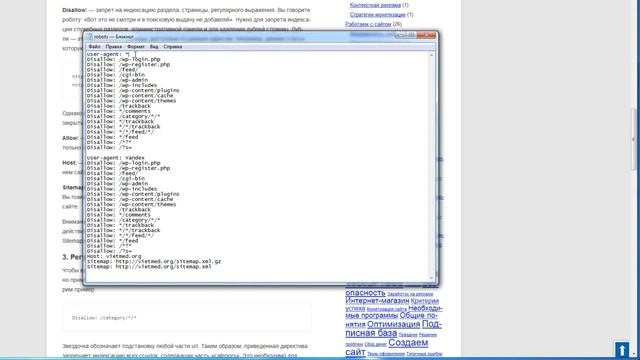Open the Правка menu in Notepad

click(x=113, y=47)
